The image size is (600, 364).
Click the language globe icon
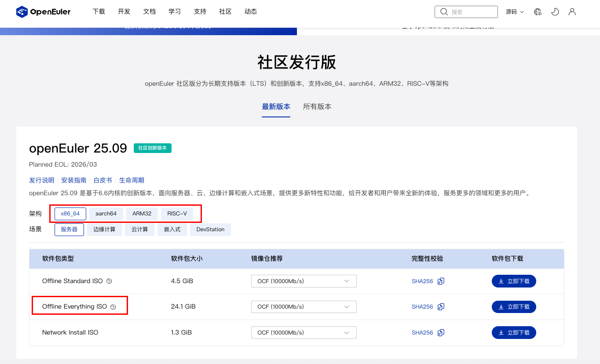(538, 12)
